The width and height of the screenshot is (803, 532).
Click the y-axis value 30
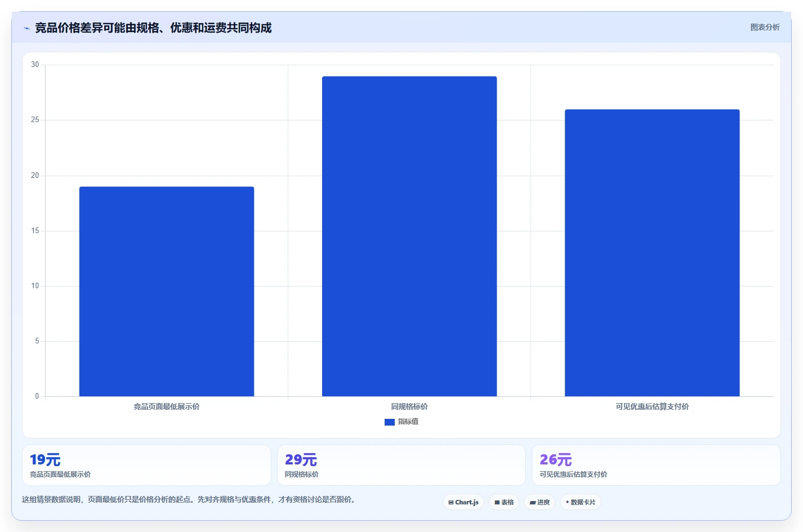(x=35, y=65)
